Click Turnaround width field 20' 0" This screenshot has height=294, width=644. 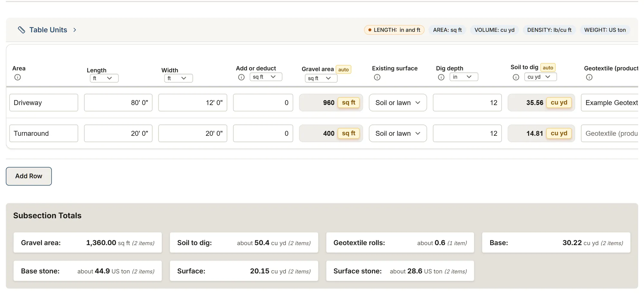click(193, 133)
